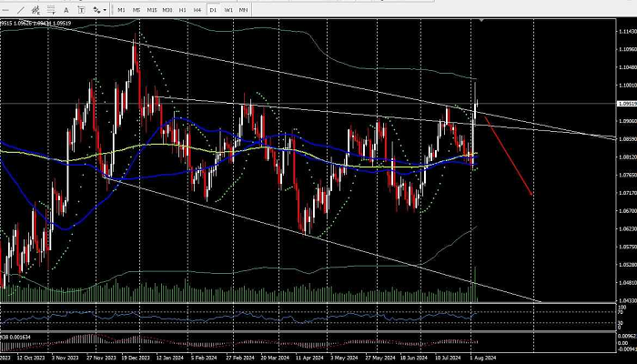Switch chart to M1 timeframe
The image size is (637, 364).
point(121,9)
